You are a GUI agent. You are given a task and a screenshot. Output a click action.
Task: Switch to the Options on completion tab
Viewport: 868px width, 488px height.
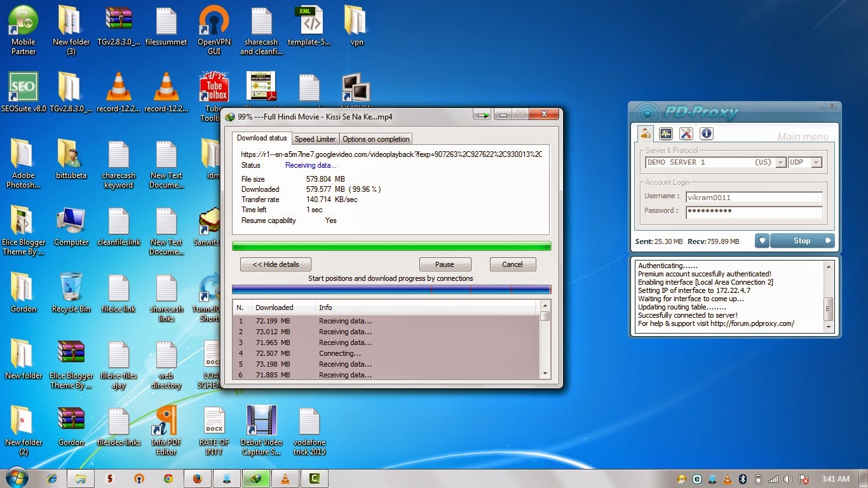coord(376,139)
